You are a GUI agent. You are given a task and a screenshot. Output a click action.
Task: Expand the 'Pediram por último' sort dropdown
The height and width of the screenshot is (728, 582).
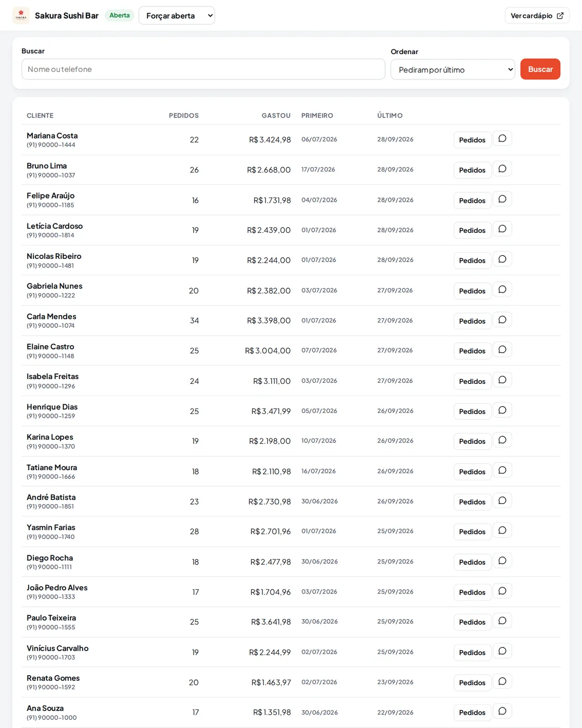click(453, 69)
